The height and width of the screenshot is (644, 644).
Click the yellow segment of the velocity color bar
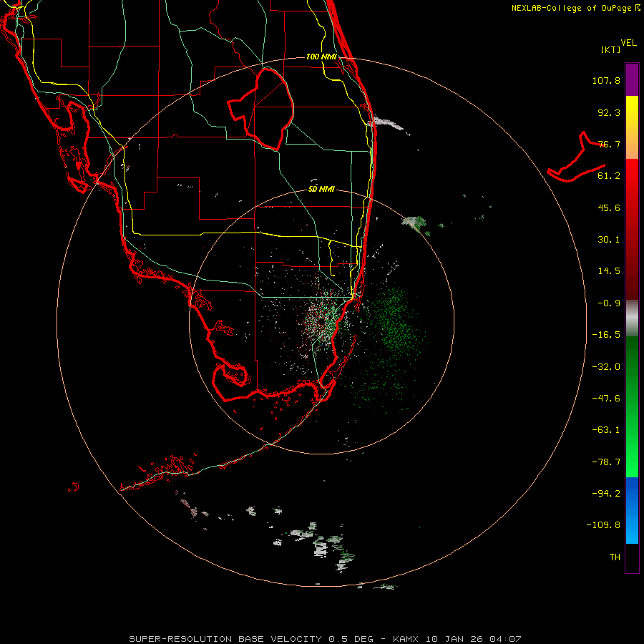pyautogui.click(x=632, y=127)
